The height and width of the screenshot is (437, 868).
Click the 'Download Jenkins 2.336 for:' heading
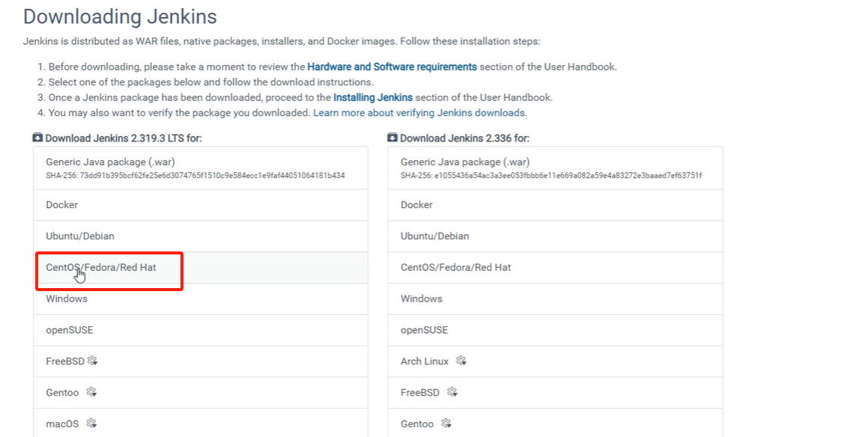click(x=465, y=138)
